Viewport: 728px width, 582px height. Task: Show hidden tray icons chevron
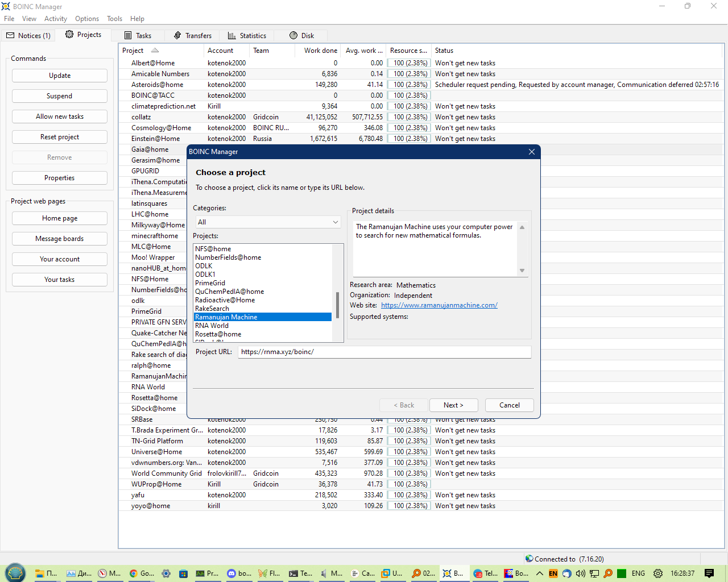540,573
